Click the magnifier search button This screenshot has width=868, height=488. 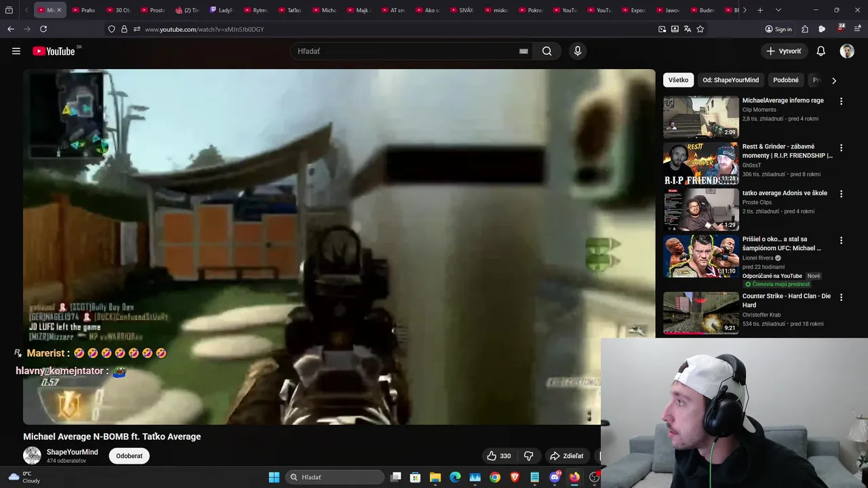click(x=547, y=51)
